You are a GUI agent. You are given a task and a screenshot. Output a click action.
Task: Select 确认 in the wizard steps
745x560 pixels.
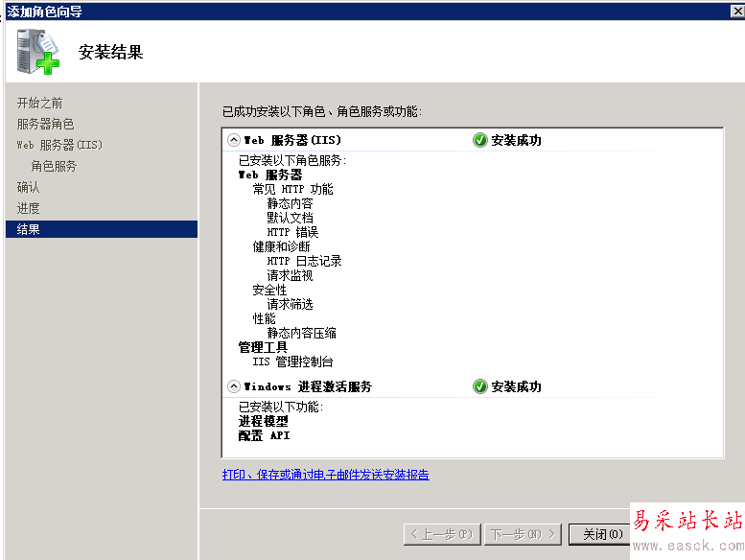click(x=28, y=187)
